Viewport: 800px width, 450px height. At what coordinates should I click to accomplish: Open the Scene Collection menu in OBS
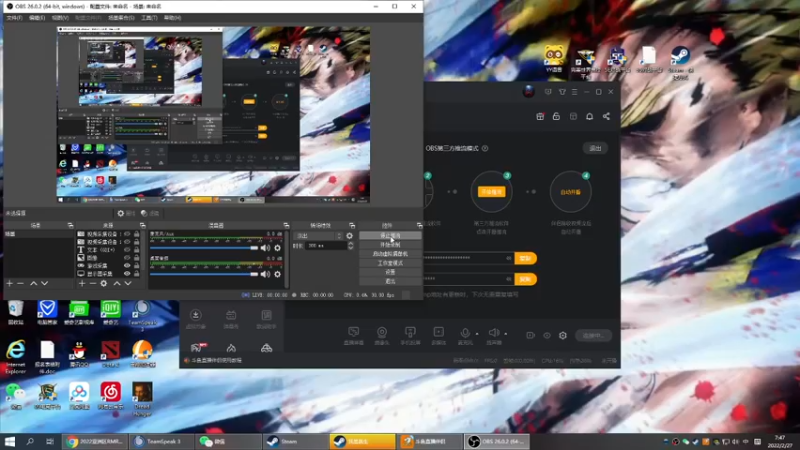(x=121, y=18)
